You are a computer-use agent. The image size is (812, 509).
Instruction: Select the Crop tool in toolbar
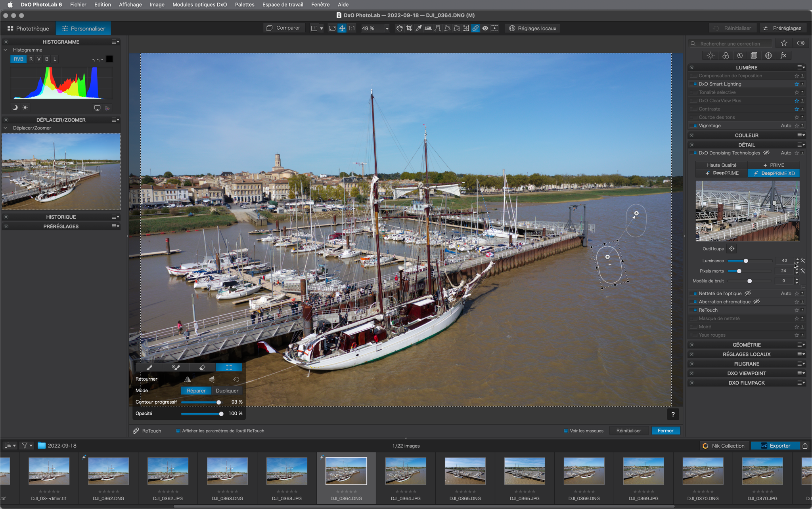[409, 28]
